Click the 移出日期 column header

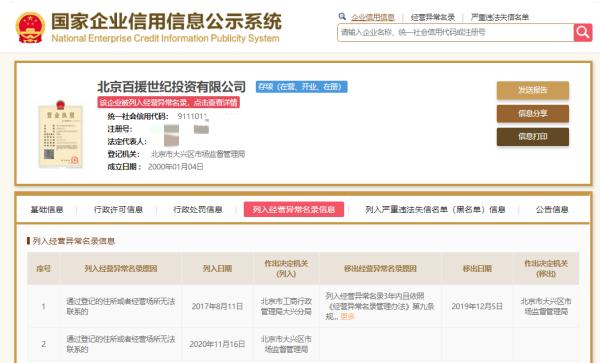coord(477,269)
